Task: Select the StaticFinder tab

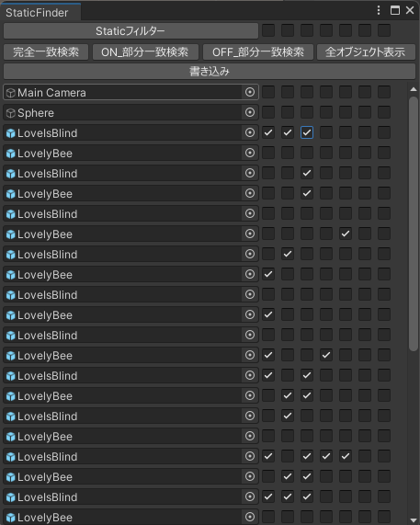Action: coord(37,12)
